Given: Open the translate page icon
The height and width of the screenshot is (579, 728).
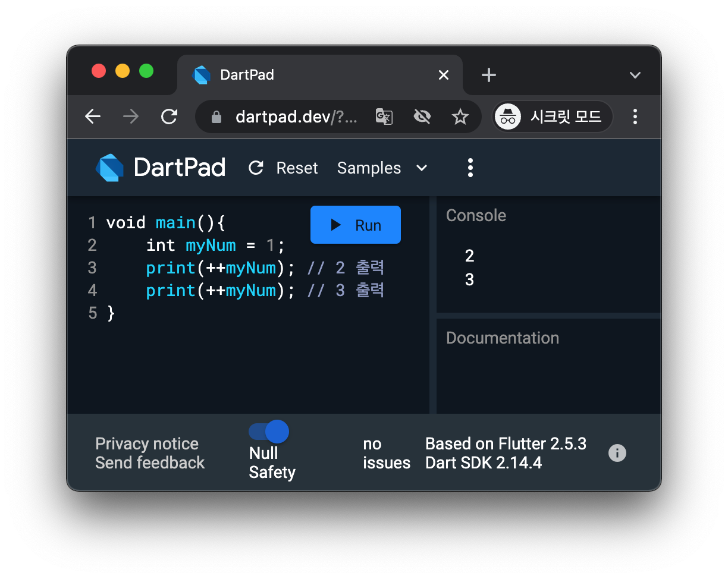Looking at the screenshot, I should point(384,117).
